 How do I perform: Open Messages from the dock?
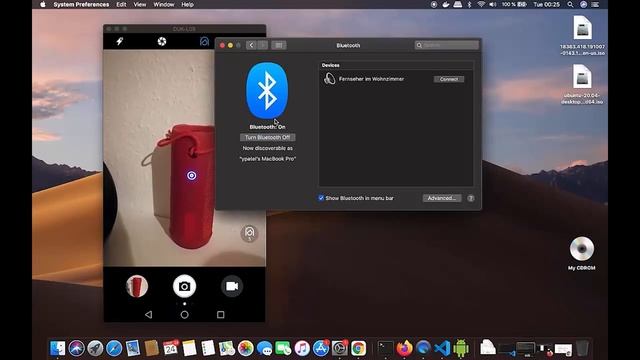(264, 348)
